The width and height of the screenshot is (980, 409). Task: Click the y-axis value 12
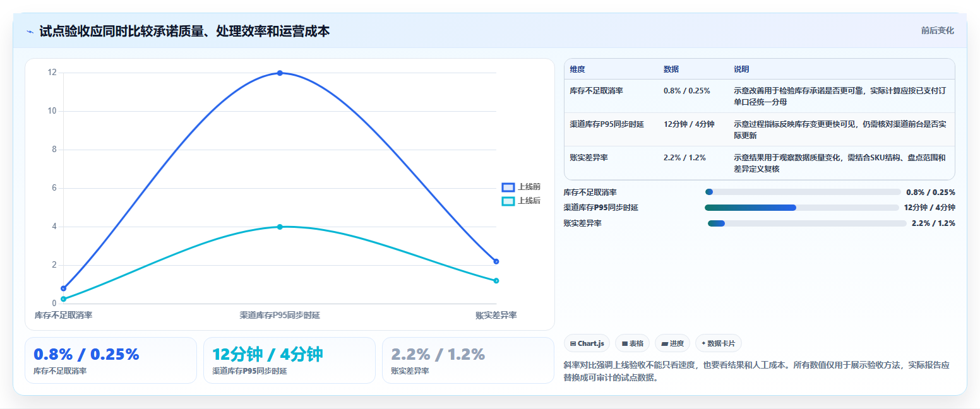[x=52, y=73]
